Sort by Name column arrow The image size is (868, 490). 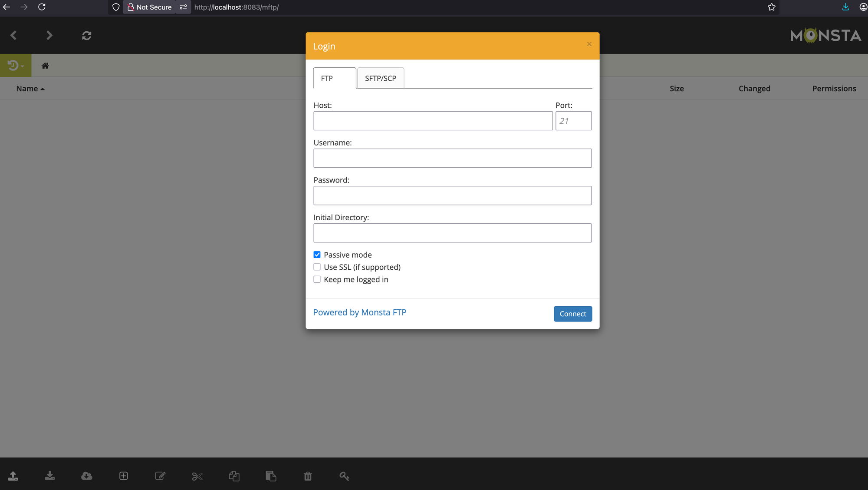tap(43, 89)
